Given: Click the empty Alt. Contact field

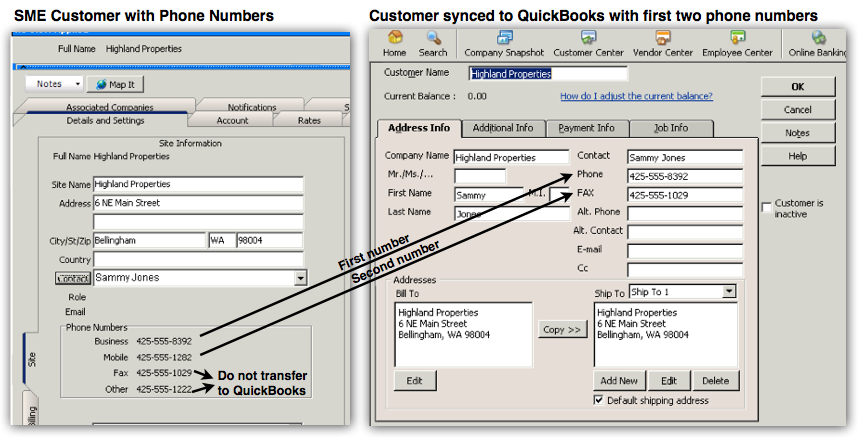Looking at the screenshot, I should point(685,232).
